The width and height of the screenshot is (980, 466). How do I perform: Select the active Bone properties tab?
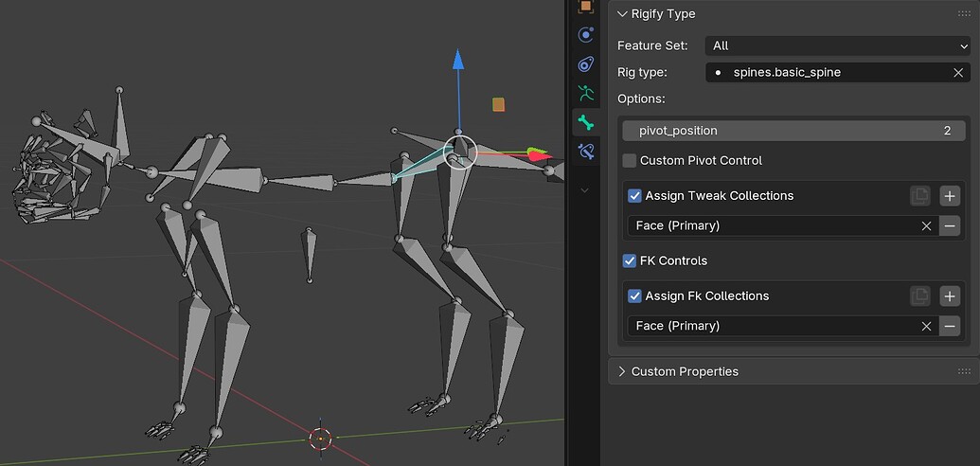pos(585,122)
